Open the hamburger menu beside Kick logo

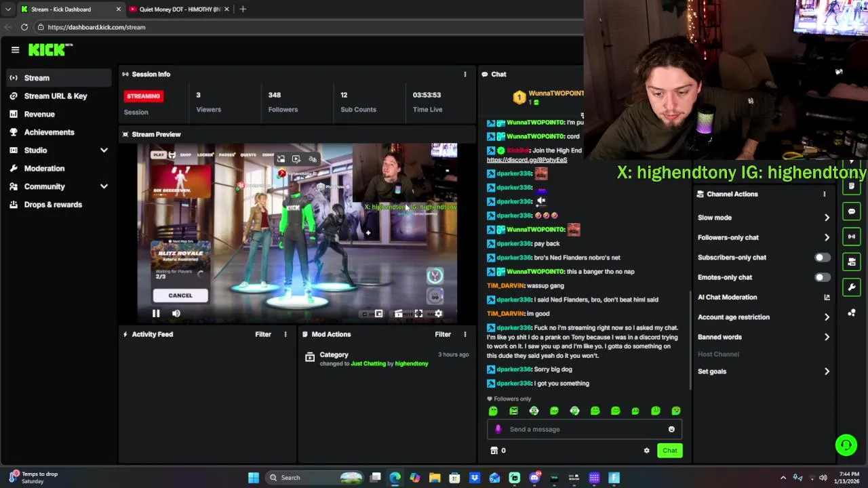15,49
